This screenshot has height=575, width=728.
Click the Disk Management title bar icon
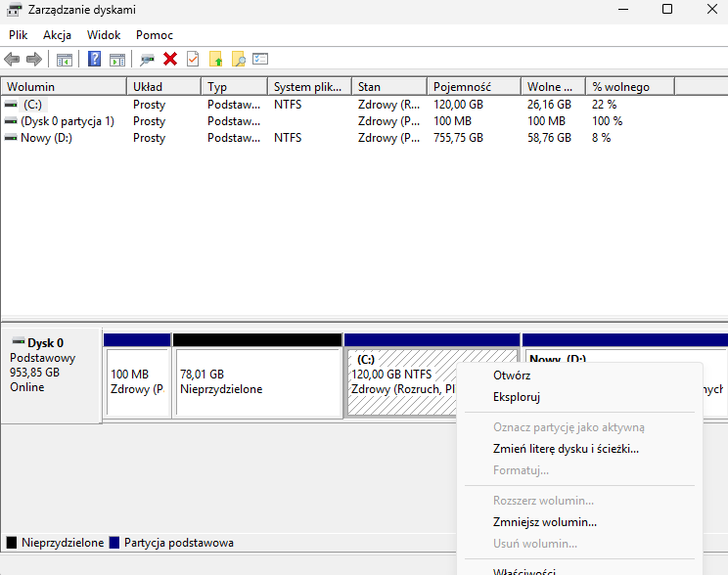point(14,9)
